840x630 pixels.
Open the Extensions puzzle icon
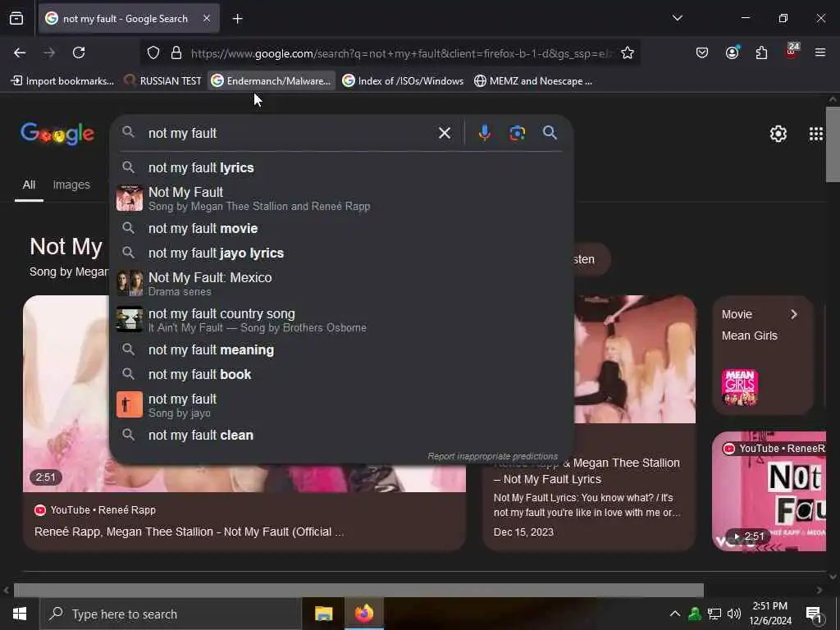(x=761, y=52)
